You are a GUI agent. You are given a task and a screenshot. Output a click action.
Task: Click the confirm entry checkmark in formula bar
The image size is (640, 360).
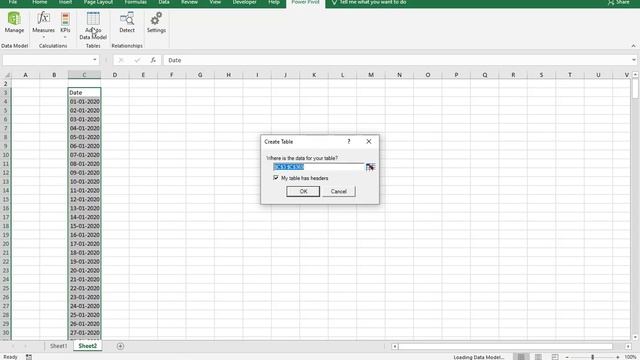[137, 60]
